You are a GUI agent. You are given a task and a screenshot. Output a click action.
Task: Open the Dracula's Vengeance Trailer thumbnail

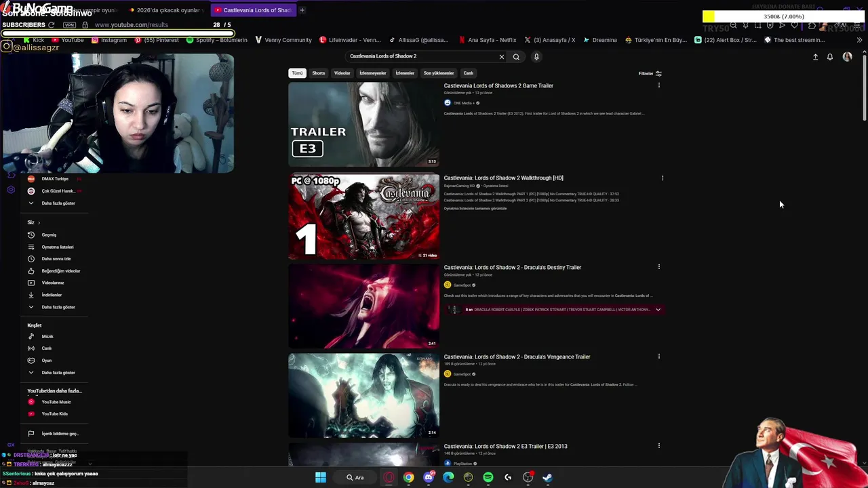point(363,395)
